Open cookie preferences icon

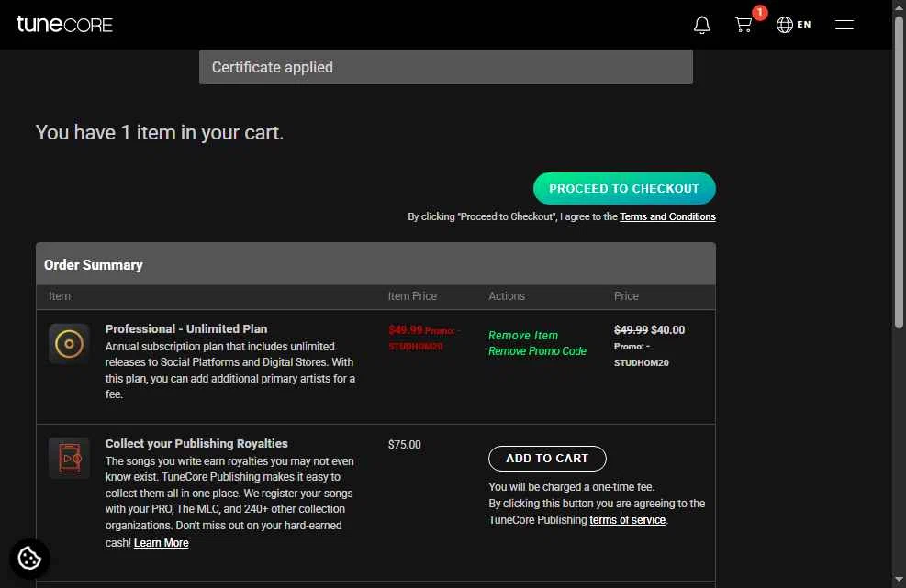click(29, 559)
